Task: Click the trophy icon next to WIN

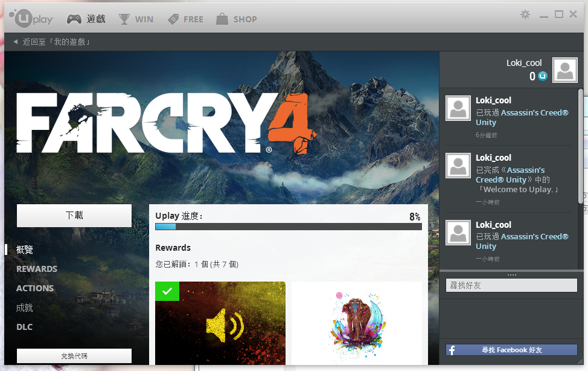Action: (124, 19)
